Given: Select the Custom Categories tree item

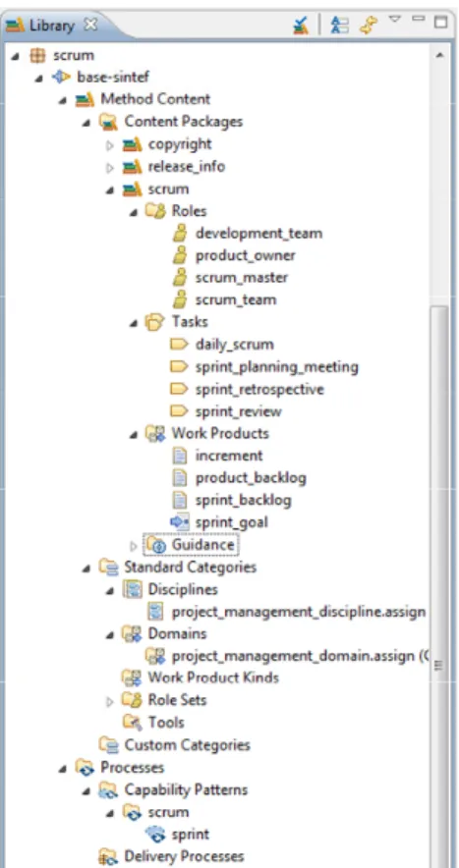Looking at the screenshot, I should point(188,744).
